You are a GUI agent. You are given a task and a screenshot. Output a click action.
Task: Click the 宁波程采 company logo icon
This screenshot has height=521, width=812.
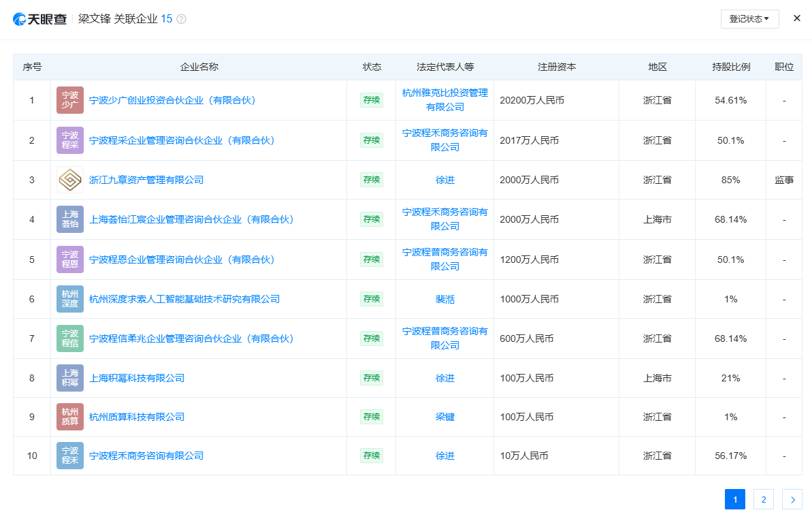(70, 140)
